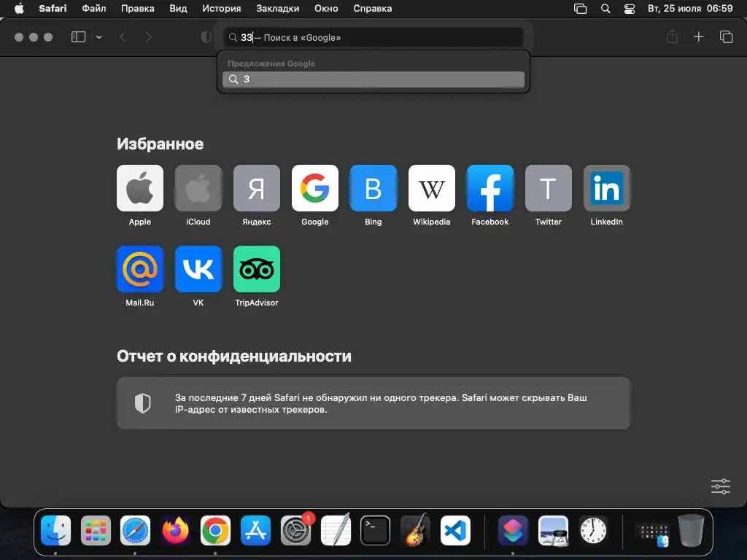The image size is (747, 560).
Task: Open Launchpad from the Dock
Action: pos(96,530)
